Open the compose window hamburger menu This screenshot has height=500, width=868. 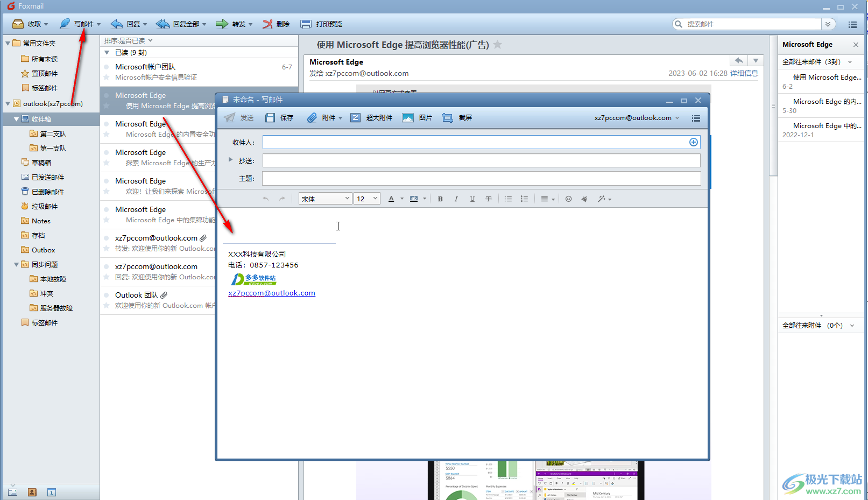tap(696, 118)
